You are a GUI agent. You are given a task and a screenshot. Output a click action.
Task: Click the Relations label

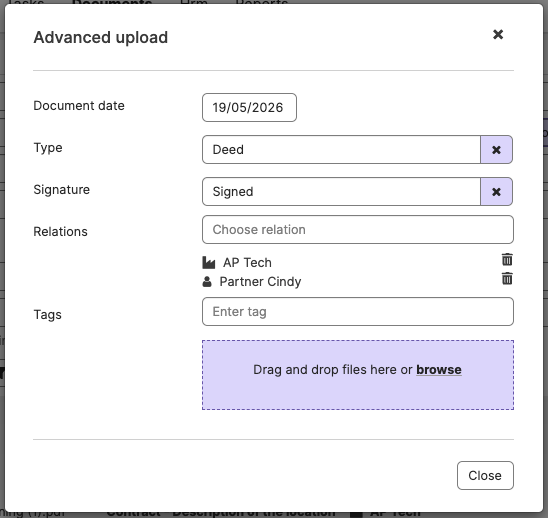pyautogui.click(x=60, y=232)
